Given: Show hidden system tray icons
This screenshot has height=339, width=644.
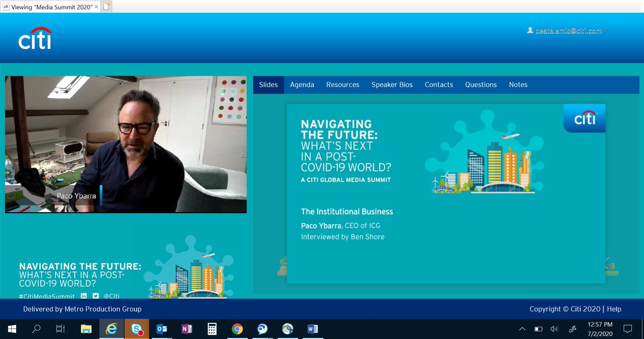Looking at the screenshot, I should 522,329.
